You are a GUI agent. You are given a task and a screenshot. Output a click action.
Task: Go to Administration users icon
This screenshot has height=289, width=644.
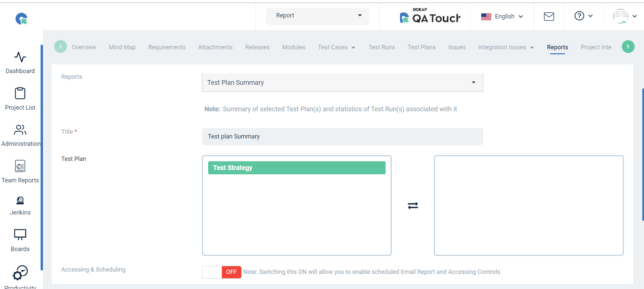pos(20,130)
